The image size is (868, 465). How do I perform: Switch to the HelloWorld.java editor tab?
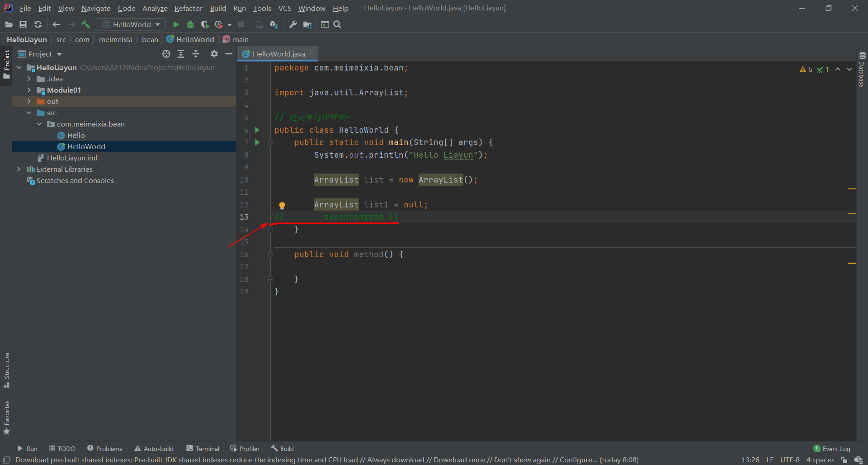point(278,54)
